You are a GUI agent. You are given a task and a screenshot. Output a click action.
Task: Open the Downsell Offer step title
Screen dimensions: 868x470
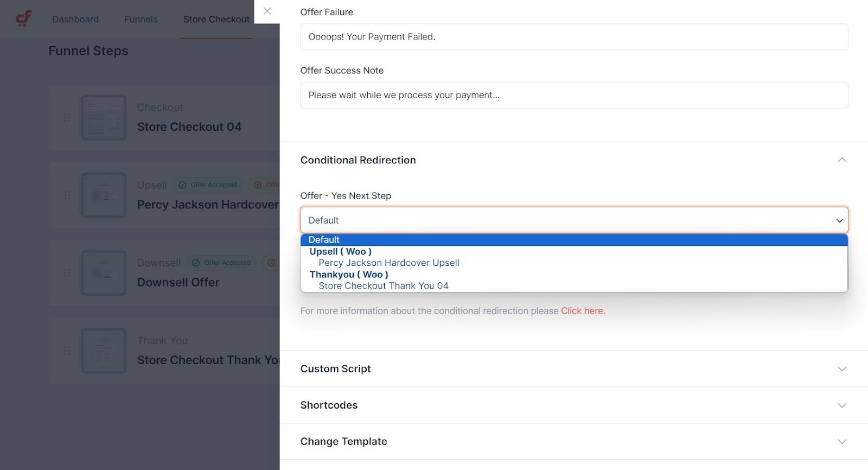point(178,282)
